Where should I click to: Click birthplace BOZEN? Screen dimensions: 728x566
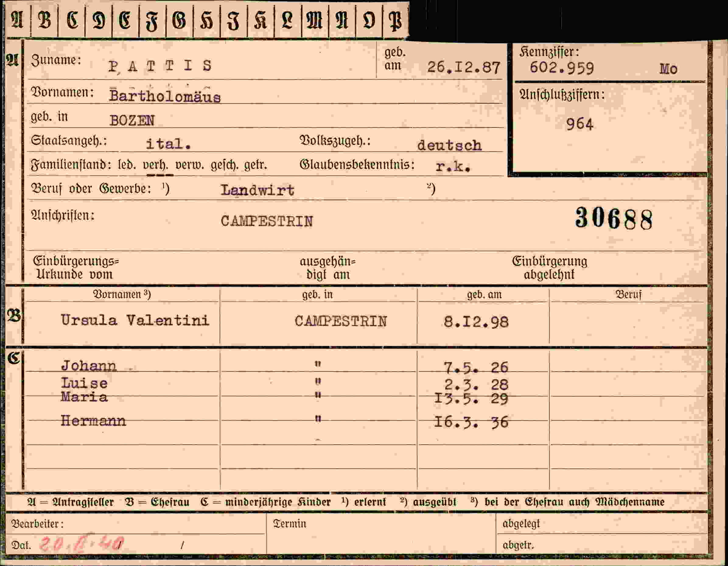coord(132,120)
